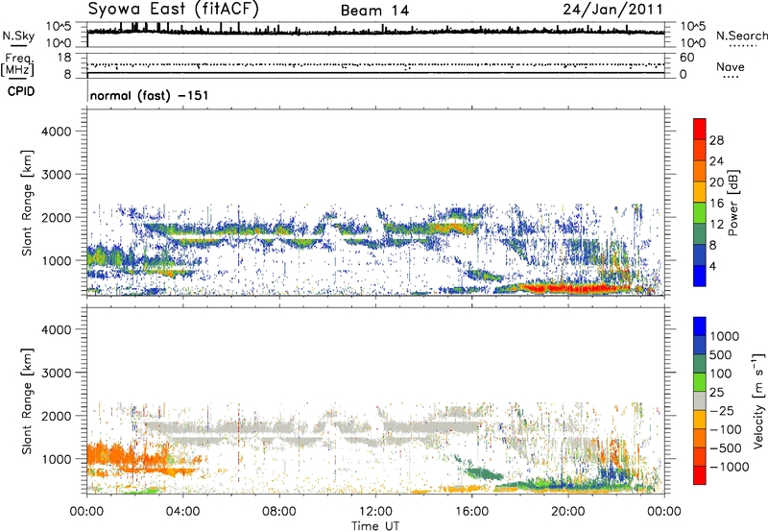768x532 pixels.
Task: Click the power colorbar value 16
Action: 716,204
